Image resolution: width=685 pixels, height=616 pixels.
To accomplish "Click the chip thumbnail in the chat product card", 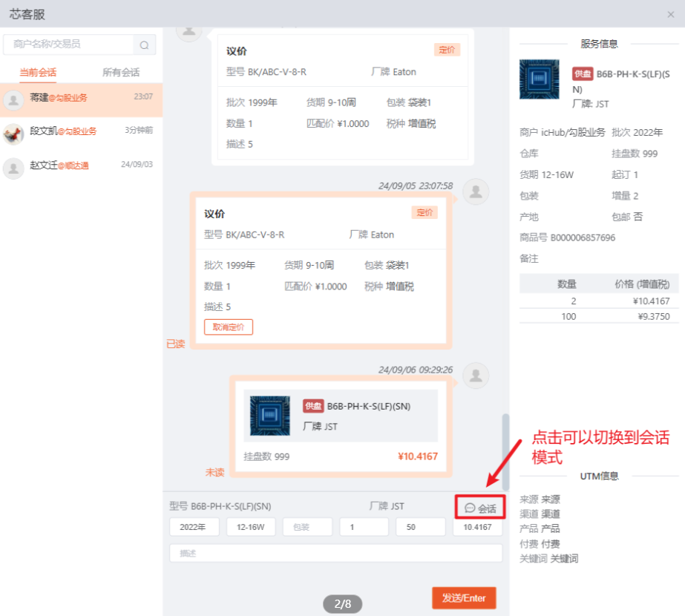I will coord(270,416).
